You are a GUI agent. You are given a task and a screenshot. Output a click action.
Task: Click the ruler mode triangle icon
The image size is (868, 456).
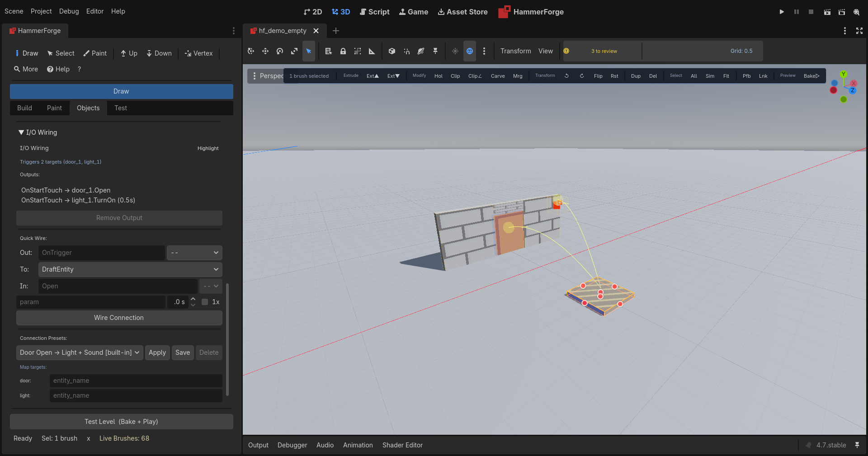[x=372, y=51]
